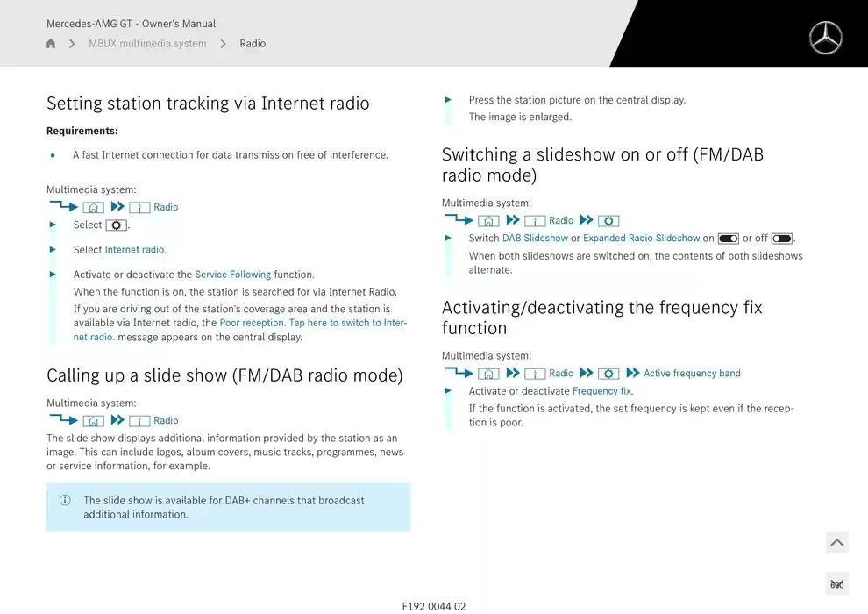
Task: Click the breadcrumb chevron before 'Radio'
Action: pyautogui.click(x=223, y=44)
